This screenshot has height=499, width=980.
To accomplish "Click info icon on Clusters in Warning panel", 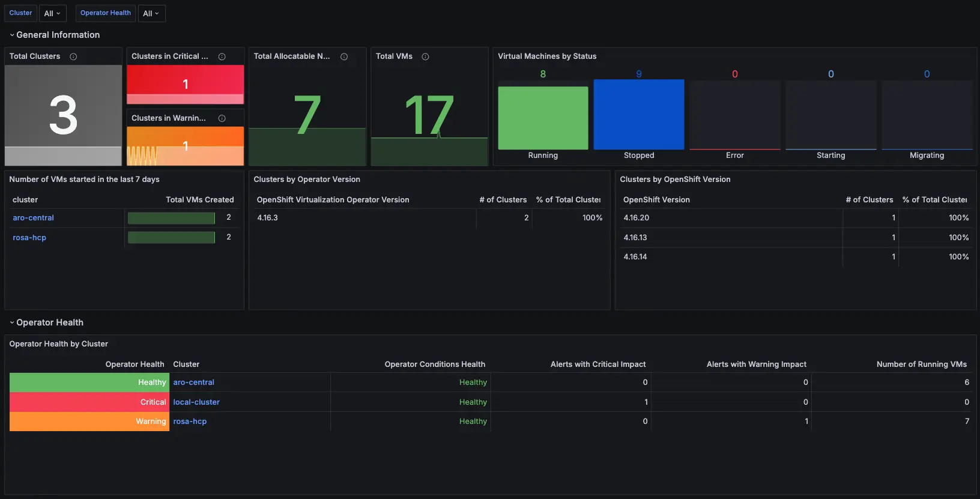I will 222,118.
